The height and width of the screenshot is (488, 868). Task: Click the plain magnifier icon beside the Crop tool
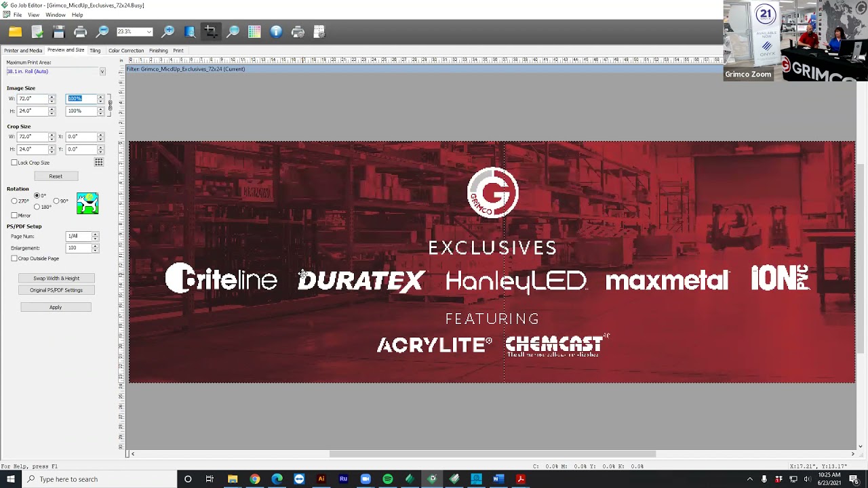click(x=233, y=32)
